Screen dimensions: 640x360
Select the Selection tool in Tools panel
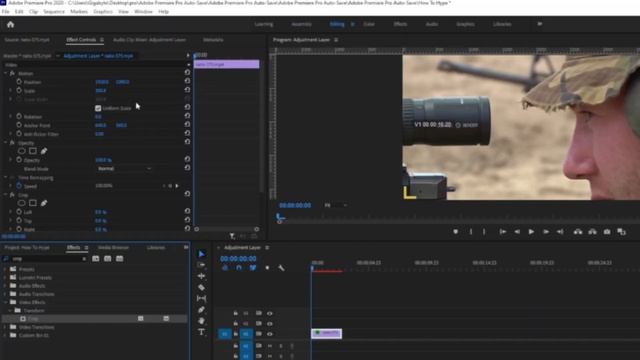click(x=201, y=254)
